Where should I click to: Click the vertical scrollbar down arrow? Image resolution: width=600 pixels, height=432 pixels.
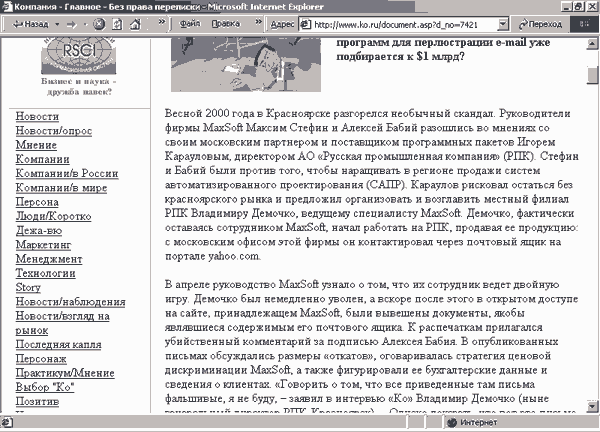[592, 406]
